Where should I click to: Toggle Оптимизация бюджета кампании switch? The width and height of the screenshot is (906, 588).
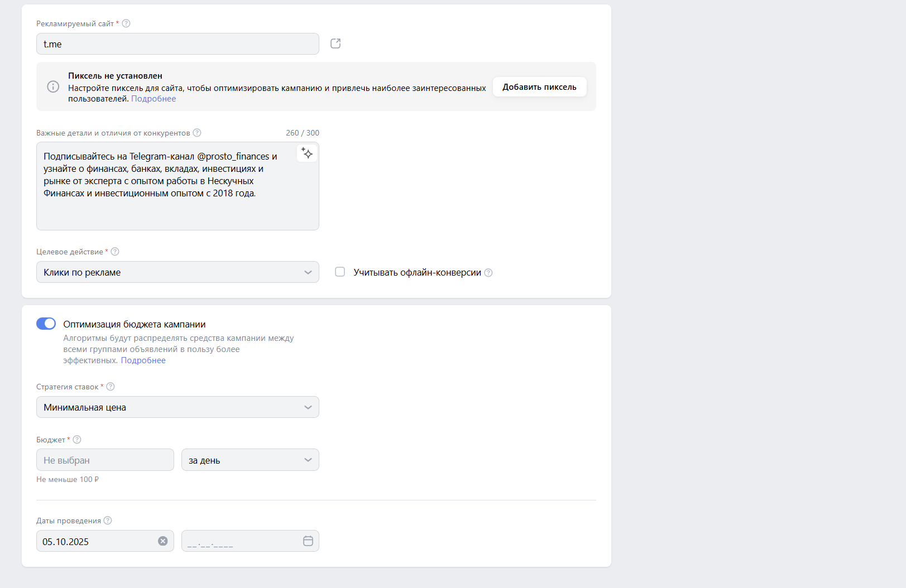click(46, 324)
